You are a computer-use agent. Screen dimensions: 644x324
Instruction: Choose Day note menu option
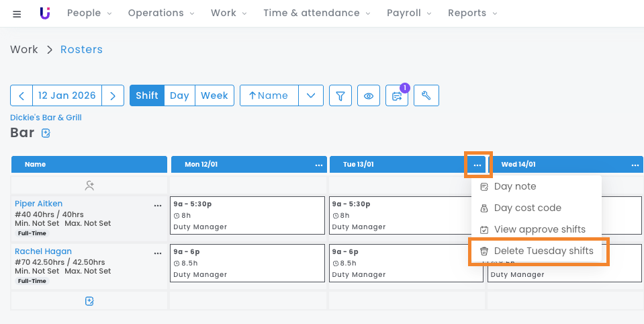(514, 186)
